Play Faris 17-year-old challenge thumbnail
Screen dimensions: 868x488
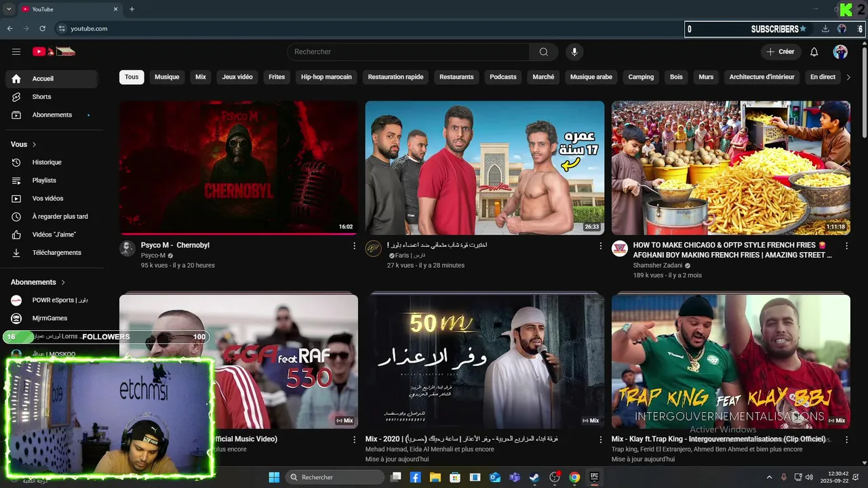tap(485, 167)
